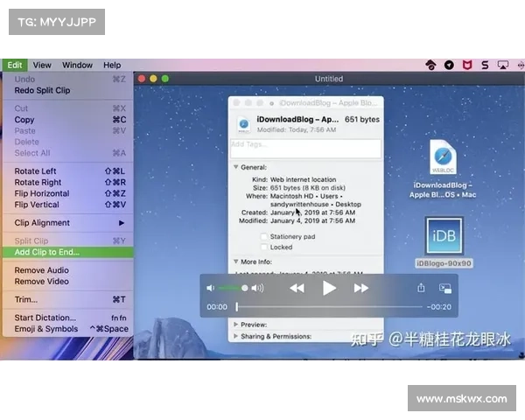This screenshot has height=420, width=525.
Task: Select the iDBlogo-90x90 desktop thumbnail
Action: 444,236
